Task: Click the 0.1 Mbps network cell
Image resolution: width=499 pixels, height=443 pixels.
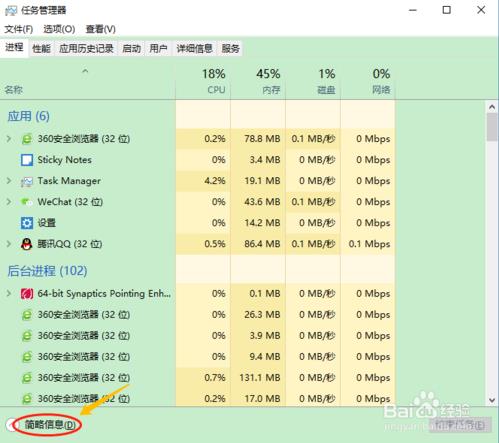Action: point(368,244)
